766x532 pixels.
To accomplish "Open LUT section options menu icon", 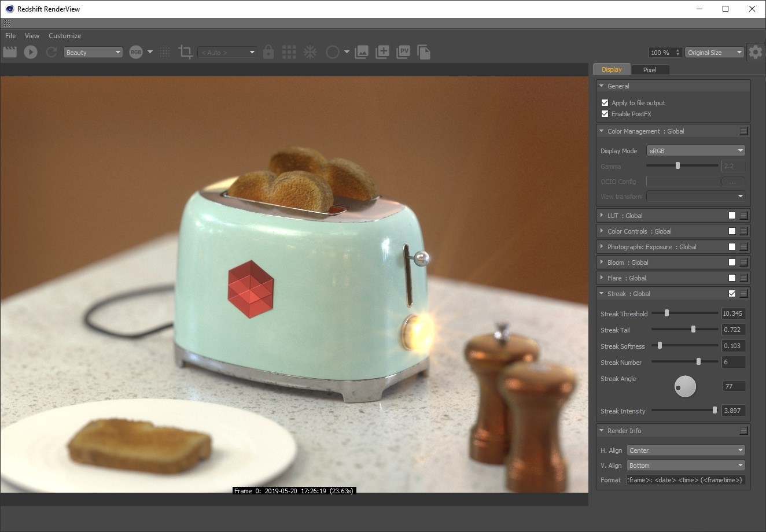I will pos(744,215).
